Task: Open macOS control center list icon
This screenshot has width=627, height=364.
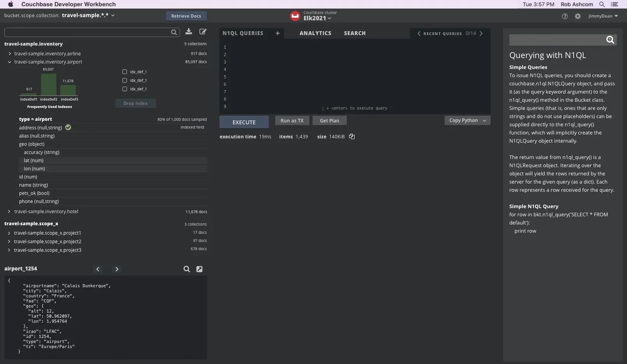Action: 615,4
